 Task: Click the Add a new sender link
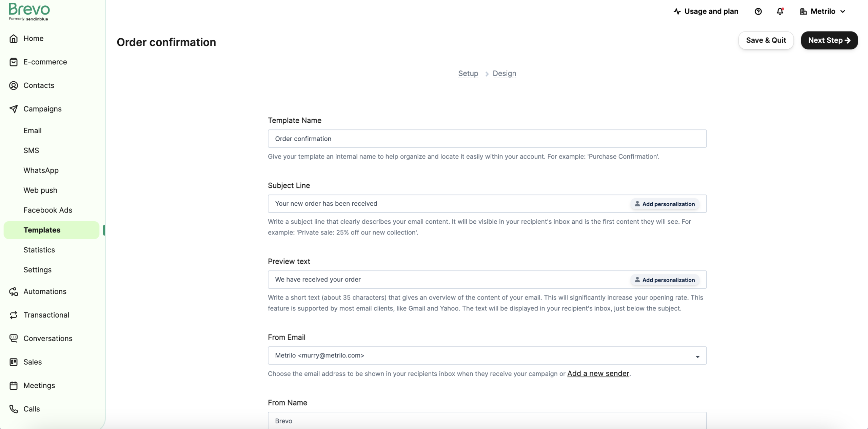pyautogui.click(x=598, y=373)
